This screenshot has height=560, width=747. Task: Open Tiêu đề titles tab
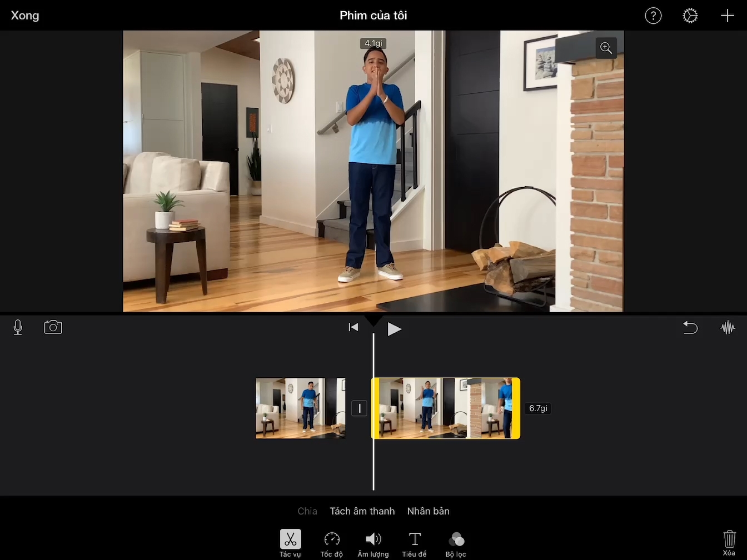click(415, 543)
